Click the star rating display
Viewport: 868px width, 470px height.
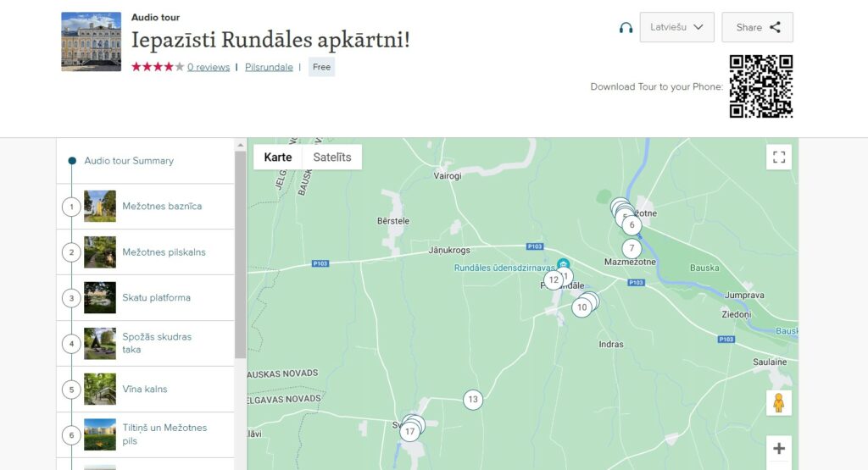point(157,68)
